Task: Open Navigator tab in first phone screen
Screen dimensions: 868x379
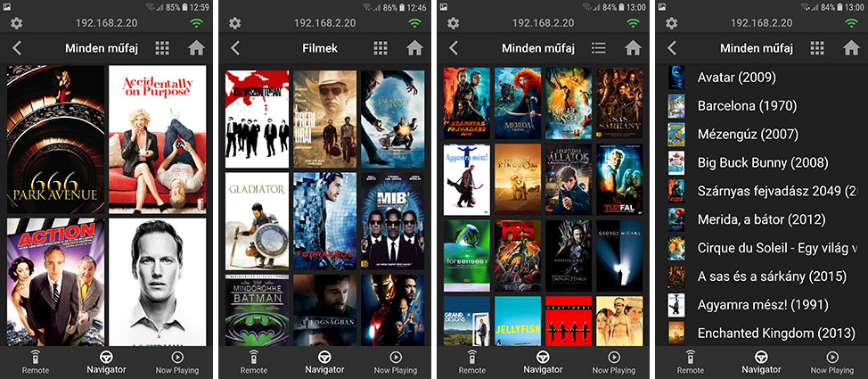Action: [106, 362]
